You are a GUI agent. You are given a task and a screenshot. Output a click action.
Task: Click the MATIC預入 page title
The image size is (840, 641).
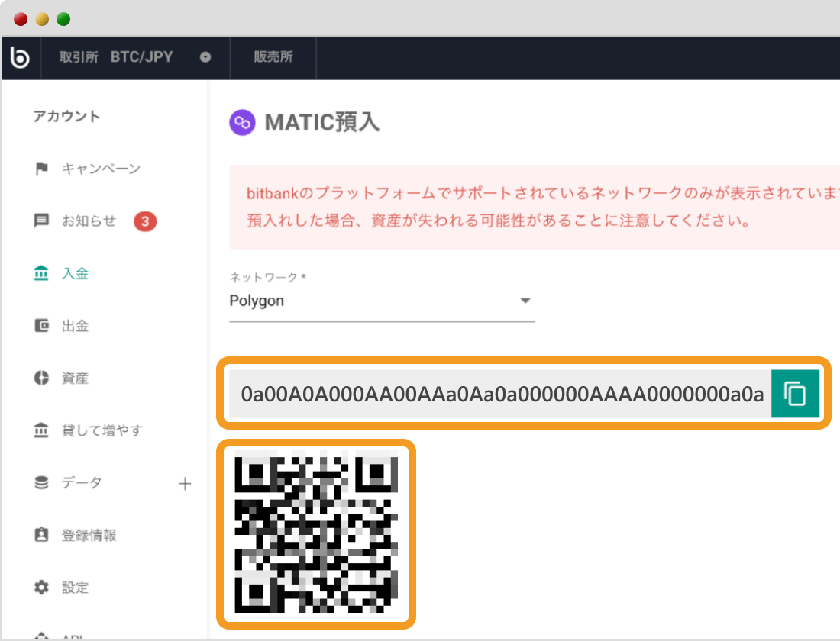click(322, 122)
